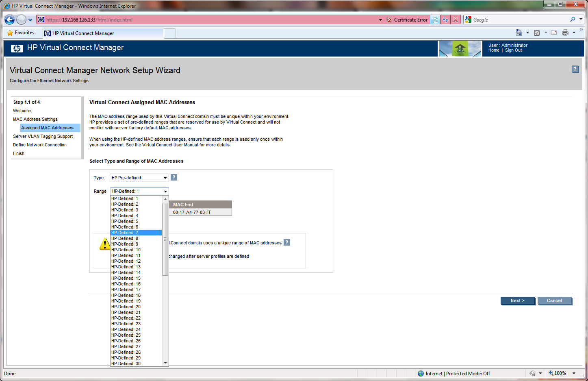Viewport: 588px width, 381px height.
Task: Click the Google search input field
Action: pyautogui.click(x=520, y=20)
